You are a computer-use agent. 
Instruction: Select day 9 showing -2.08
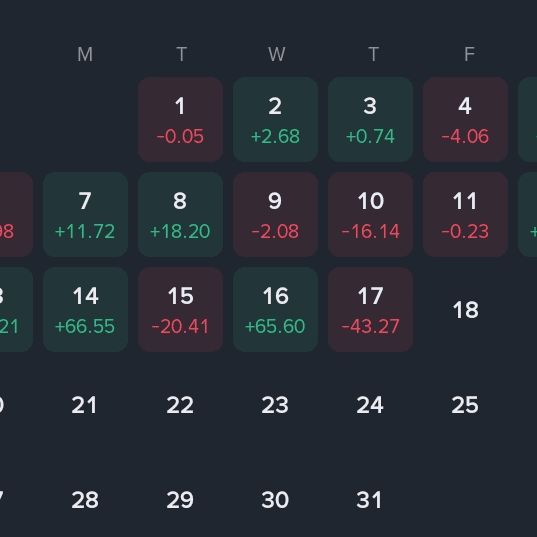click(x=275, y=214)
